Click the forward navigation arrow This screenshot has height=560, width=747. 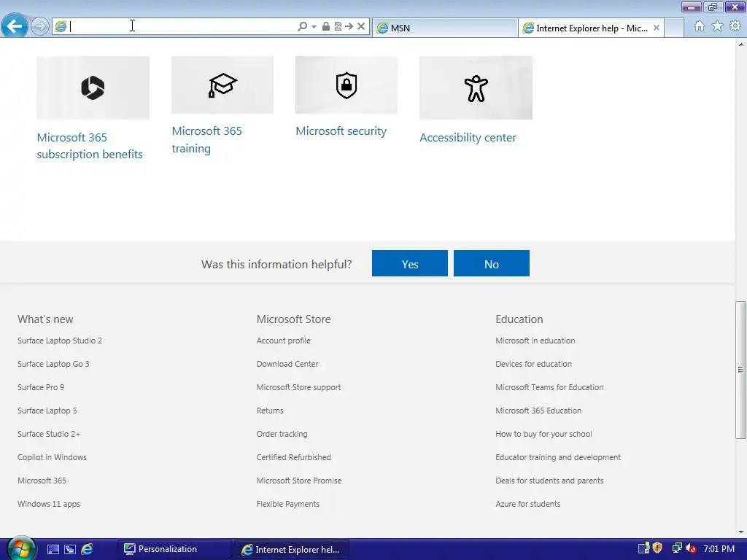(x=40, y=26)
